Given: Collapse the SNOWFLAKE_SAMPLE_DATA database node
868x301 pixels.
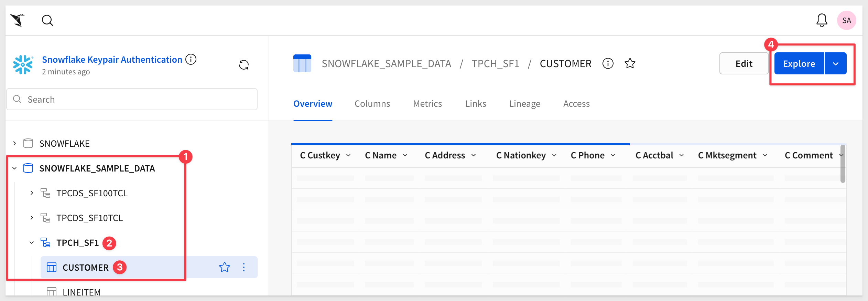Looking at the screenshot, I should pyautogui.click(x=14, y=168).
